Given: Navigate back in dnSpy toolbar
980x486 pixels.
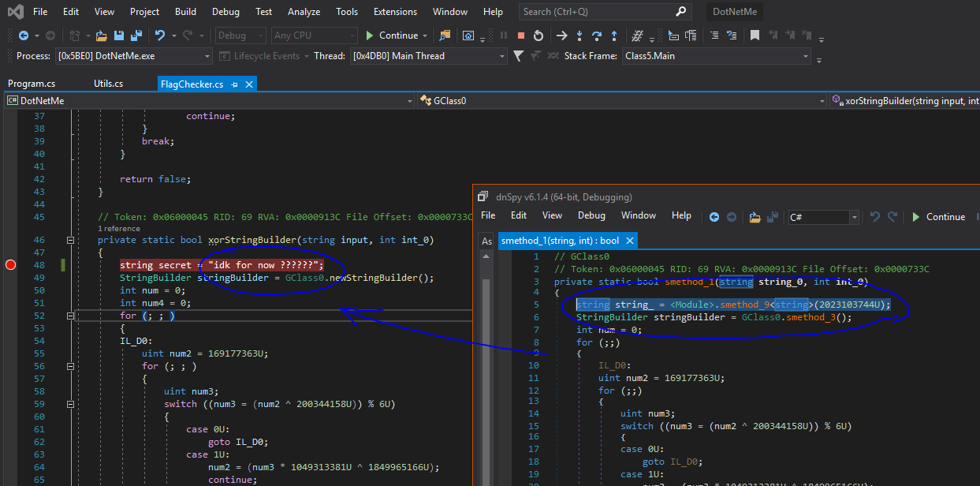Looking at the screenshot, I should pyautogui.click(x=714, y=217).
